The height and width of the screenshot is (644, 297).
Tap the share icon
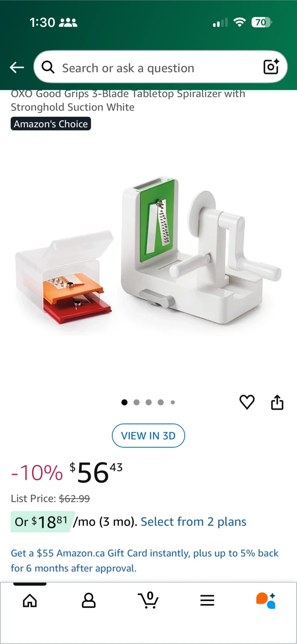point(277,402)
